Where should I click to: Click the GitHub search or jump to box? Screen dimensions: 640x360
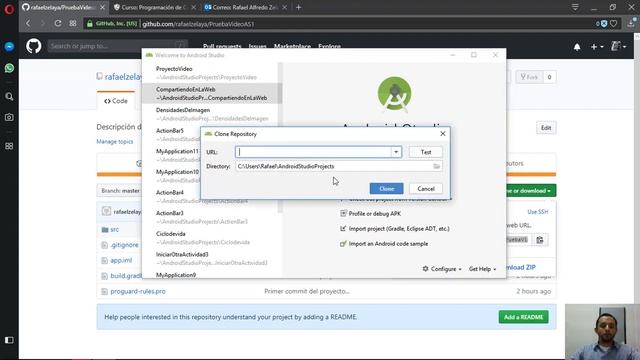(117, 46)
